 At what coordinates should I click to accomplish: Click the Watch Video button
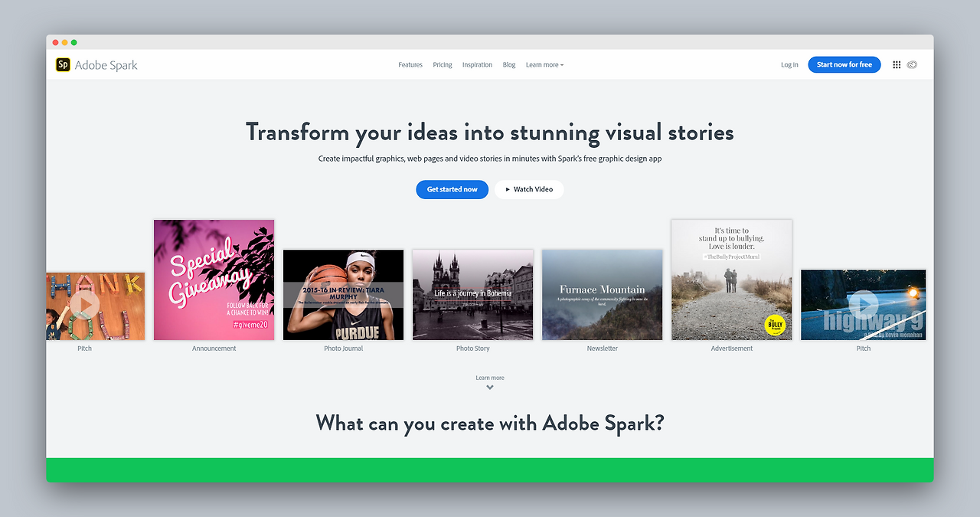tap(529, 189)
